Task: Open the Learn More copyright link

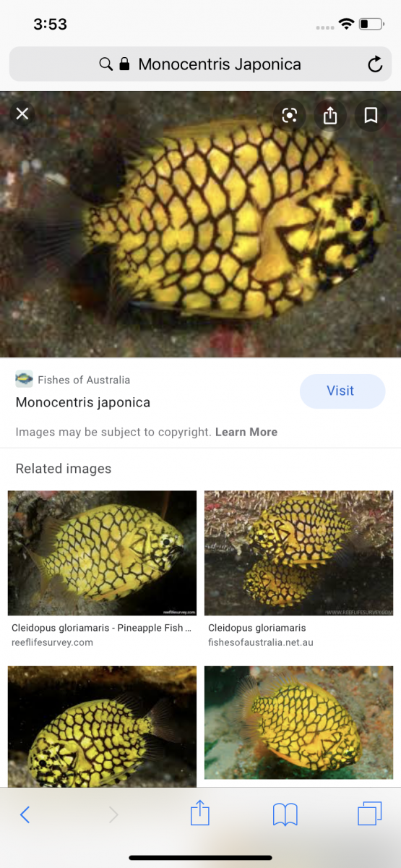Action: pos(246,432)
